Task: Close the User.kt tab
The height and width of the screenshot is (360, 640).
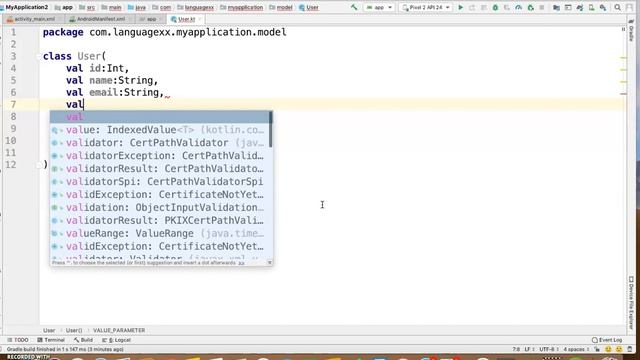Action: click(200, 19)
